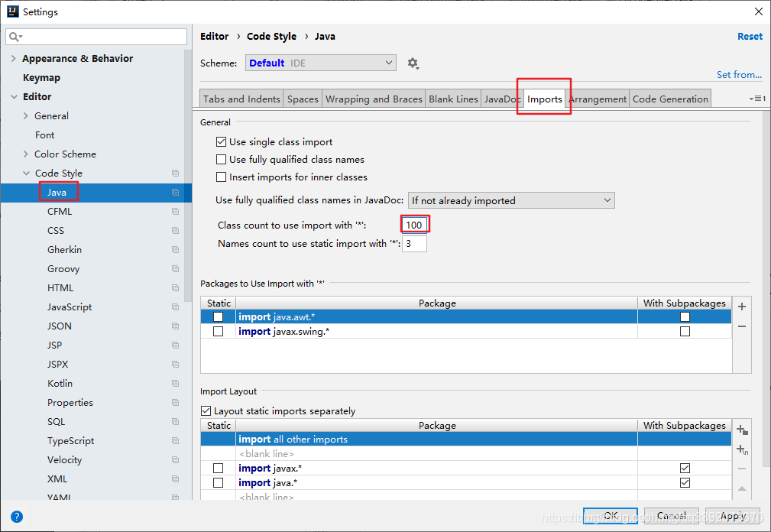Toggle With Subpackages for javax.swing.*
Image resolution: width=771 pixels, height=532 pixels.
(685, 332)
